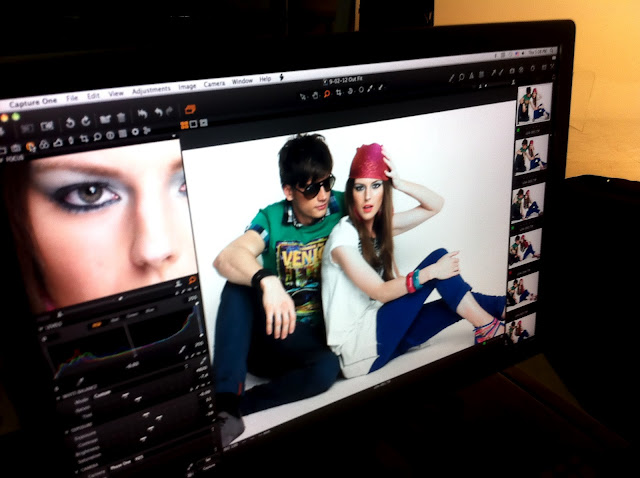The image size is (640, 478).
Task: Click the magnifier icon in right toolbar
Action: [x=462, y=77]
